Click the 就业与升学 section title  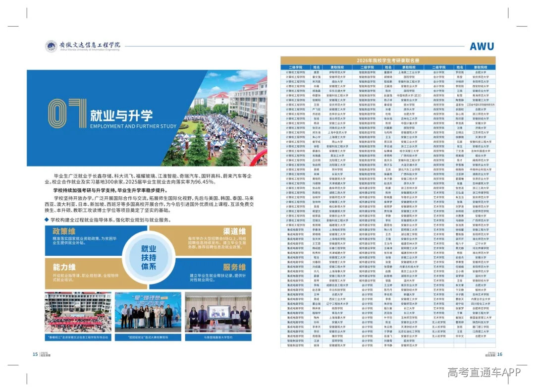(x=121, y=116)
